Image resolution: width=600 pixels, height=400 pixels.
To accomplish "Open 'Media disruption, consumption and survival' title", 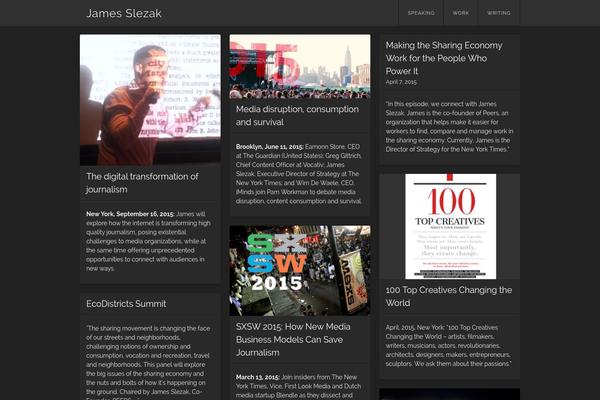I will [297, 116].
